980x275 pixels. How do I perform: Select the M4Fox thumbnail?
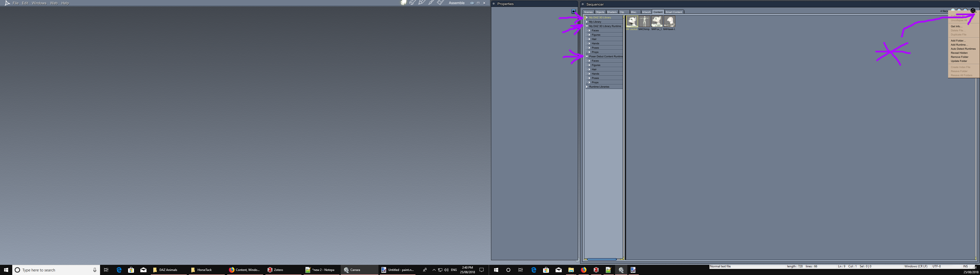click(x=657, y=22)
